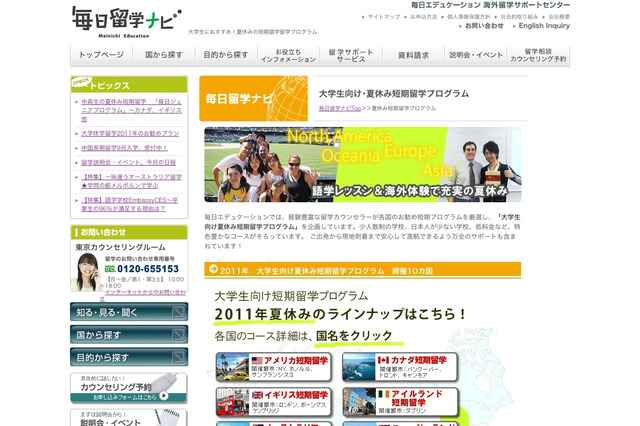The height and width of the screenshot is (426, 640).
Task: Click the お問い合わせ header link
Action: click(484, 26)
